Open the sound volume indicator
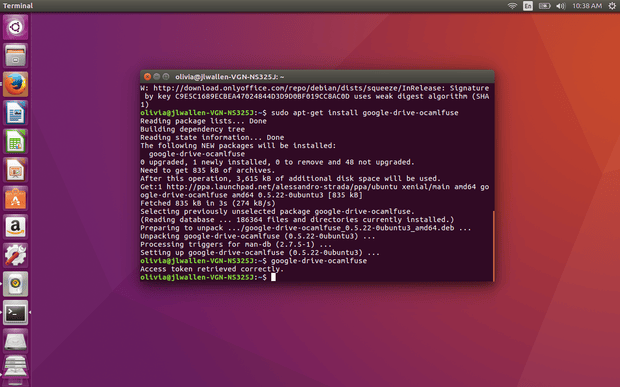The image size is (620, 387). pos(561,6)
